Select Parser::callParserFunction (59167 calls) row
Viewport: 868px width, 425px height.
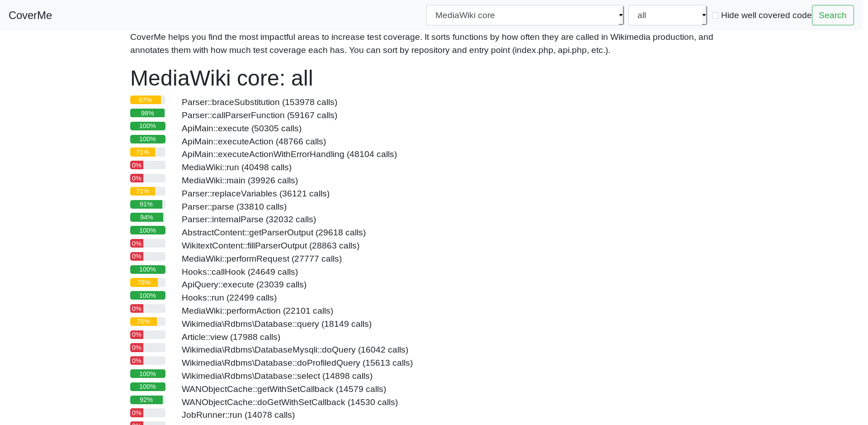pos(259,115)
